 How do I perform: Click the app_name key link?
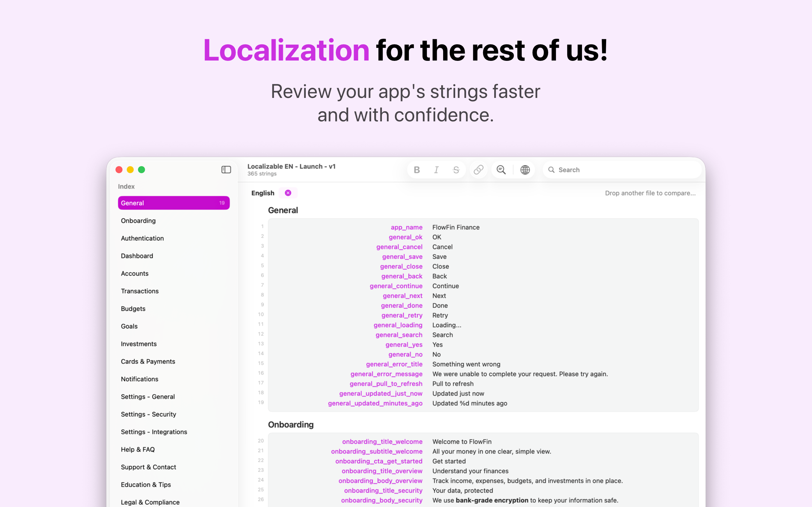(406, 227)
